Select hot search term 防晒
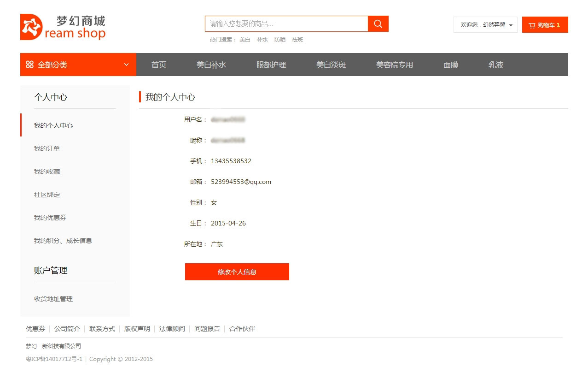The image size is (588, 373). (280, 40)
